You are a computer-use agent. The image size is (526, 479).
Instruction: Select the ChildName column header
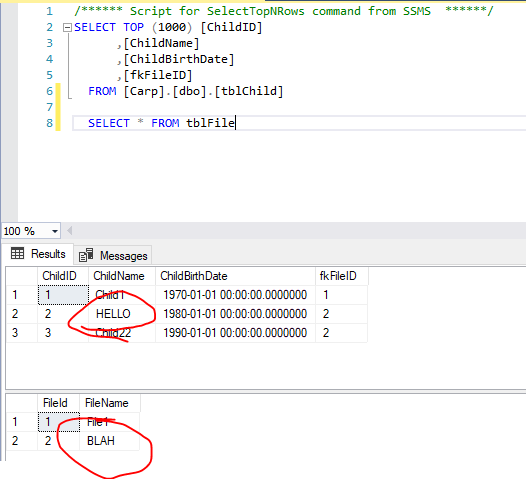[x=122, y=276]
